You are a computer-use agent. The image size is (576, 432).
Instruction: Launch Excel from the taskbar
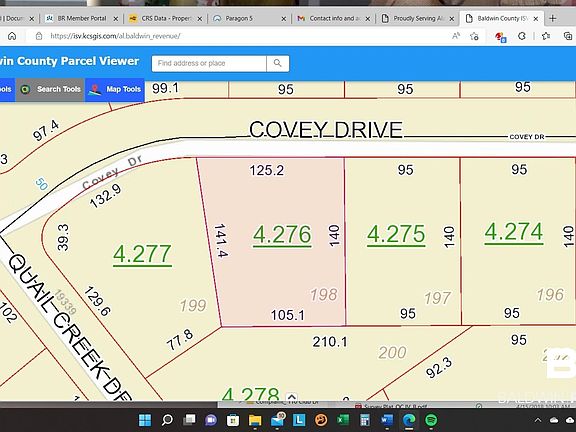343,420
